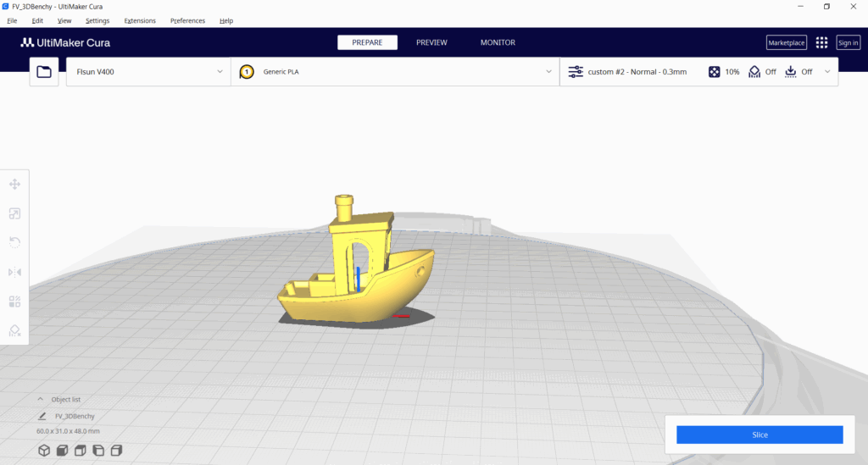Select the Move tool

point(15,184)
